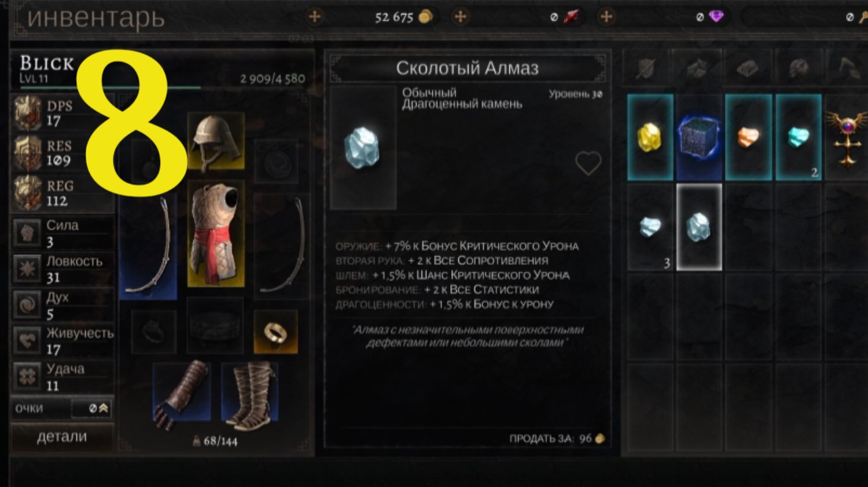Image resolution: width=868 pixels, height=487 pixels.
Task: Click the equipped chest armor with red scarf
Action: tap(215, 233)
